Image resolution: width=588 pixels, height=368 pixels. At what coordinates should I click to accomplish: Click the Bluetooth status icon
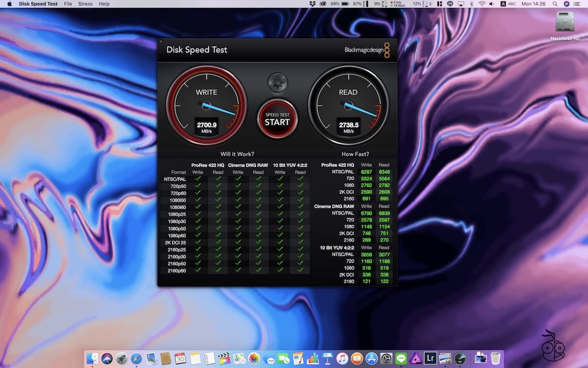pyautogui.click(x=472, y=4)
